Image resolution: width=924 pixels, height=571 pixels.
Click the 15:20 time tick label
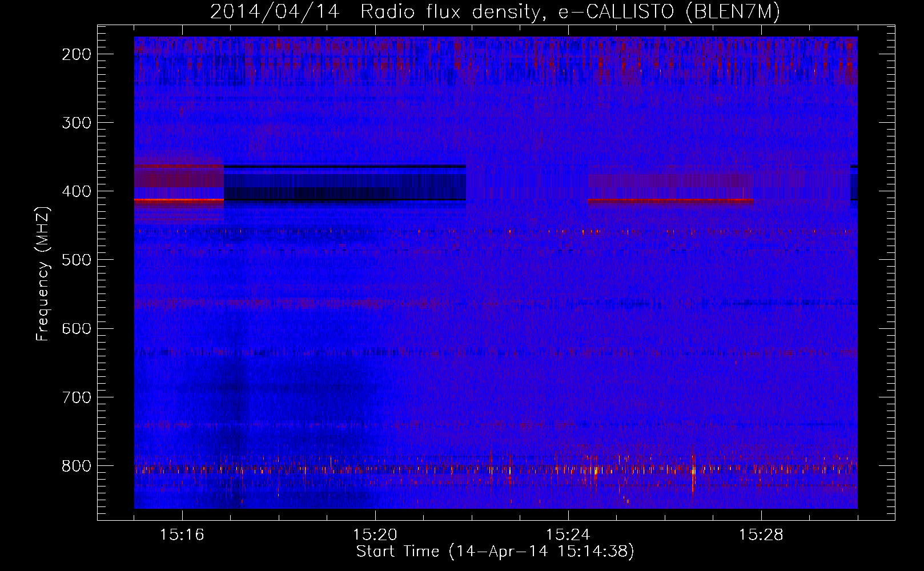tap(375, 535)
